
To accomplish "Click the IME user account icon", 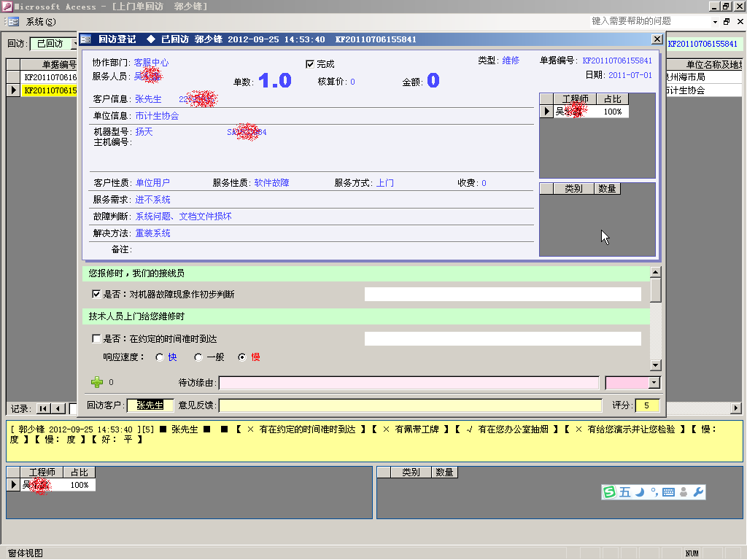I will click(684, 492).
